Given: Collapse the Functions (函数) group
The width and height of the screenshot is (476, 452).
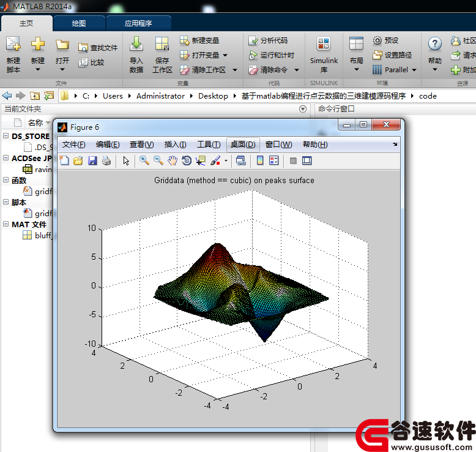Looking at the screenshot, I should [x=6, y=180].
